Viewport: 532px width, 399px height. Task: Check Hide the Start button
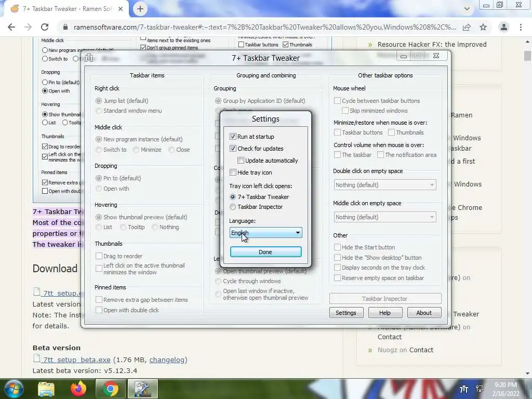(337, 247)
